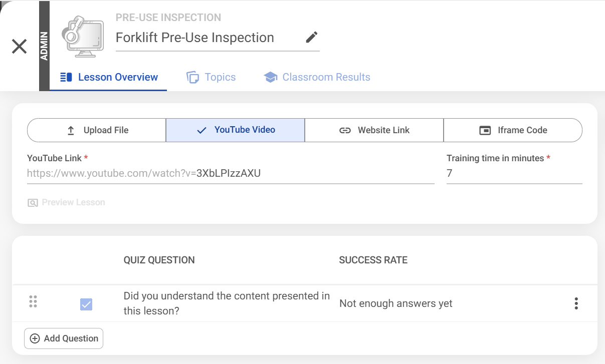Click the quiz question text
The width and height of the screenshot is (605, 364).
(227, 303)
